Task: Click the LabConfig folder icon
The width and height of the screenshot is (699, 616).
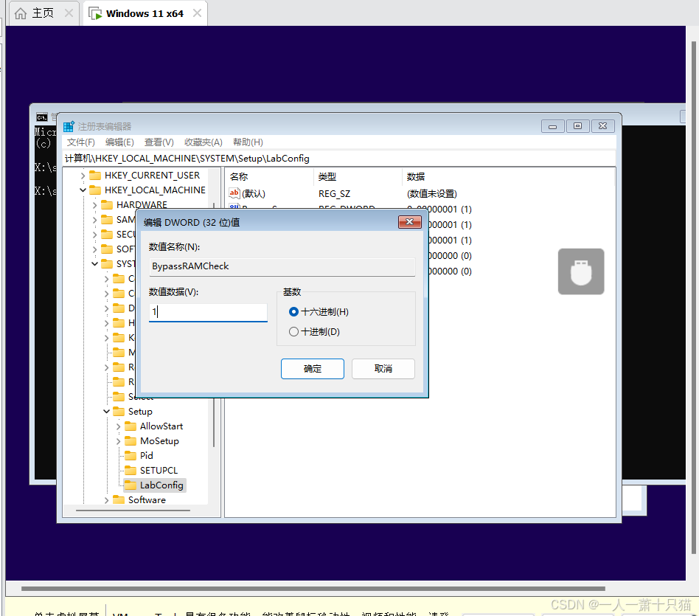Action: (131, 485)
